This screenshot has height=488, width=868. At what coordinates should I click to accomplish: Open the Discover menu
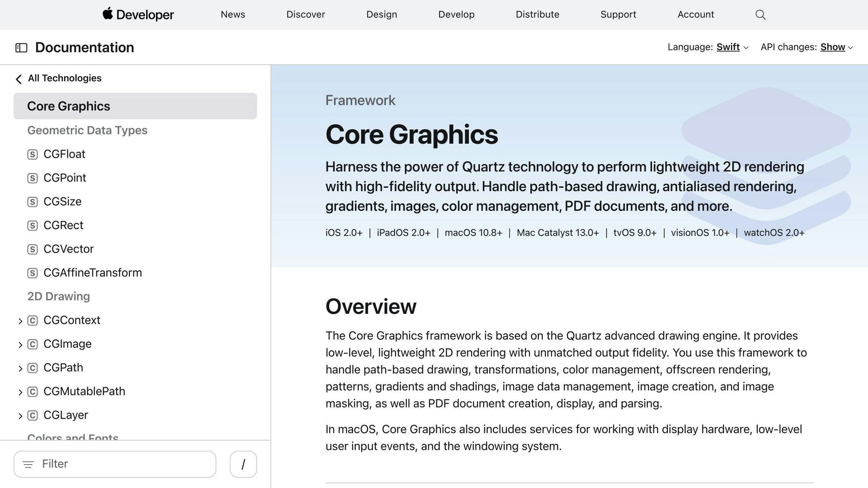tap(306, 14)
